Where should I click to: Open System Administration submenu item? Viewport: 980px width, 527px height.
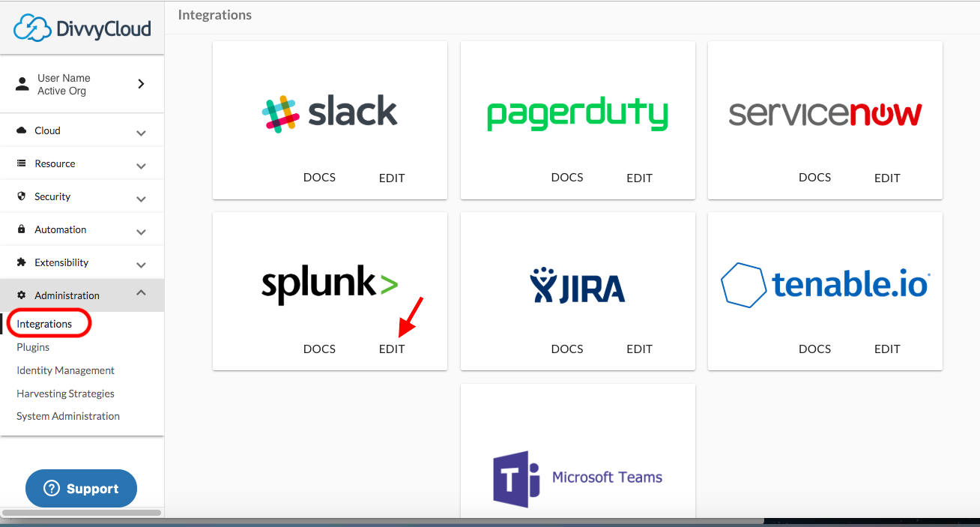tap(68, 416)
